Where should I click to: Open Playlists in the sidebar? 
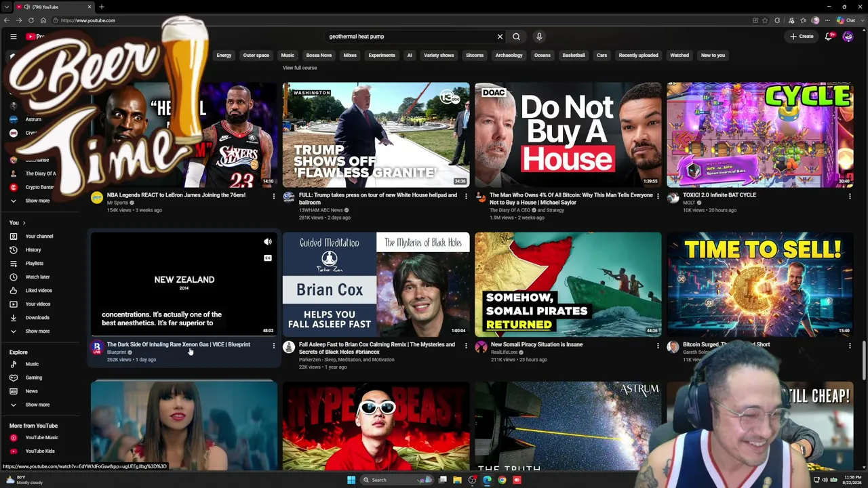(34, 263)
